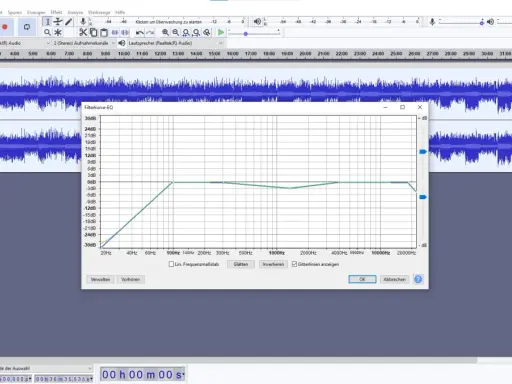This screenshot has width=512, height=384.
Task: Open the Werkzeuge menu
Action: click(99, 12)
